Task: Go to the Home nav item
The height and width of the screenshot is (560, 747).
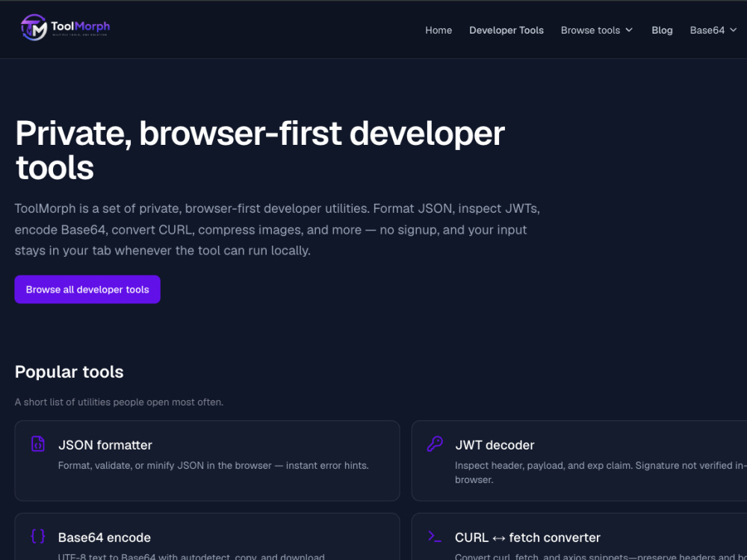Action: (438, 30)
